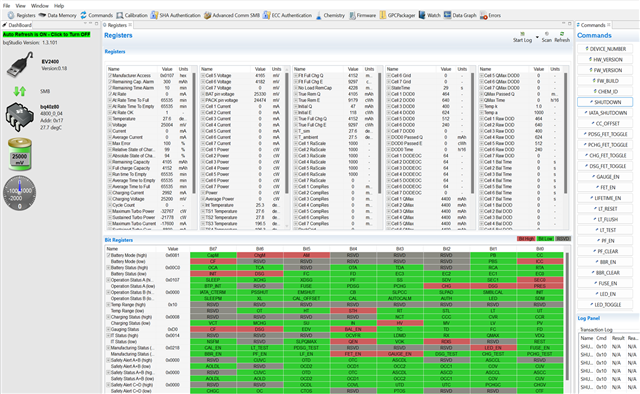Toggle the FET_EN command button
640x394 pixels.
point(605,187)
